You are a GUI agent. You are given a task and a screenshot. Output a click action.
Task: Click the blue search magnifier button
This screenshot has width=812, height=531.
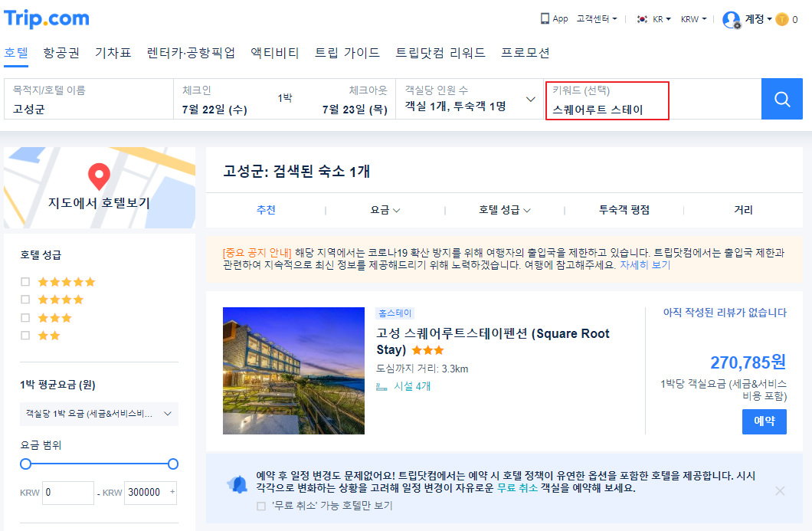tap(782, 99)
